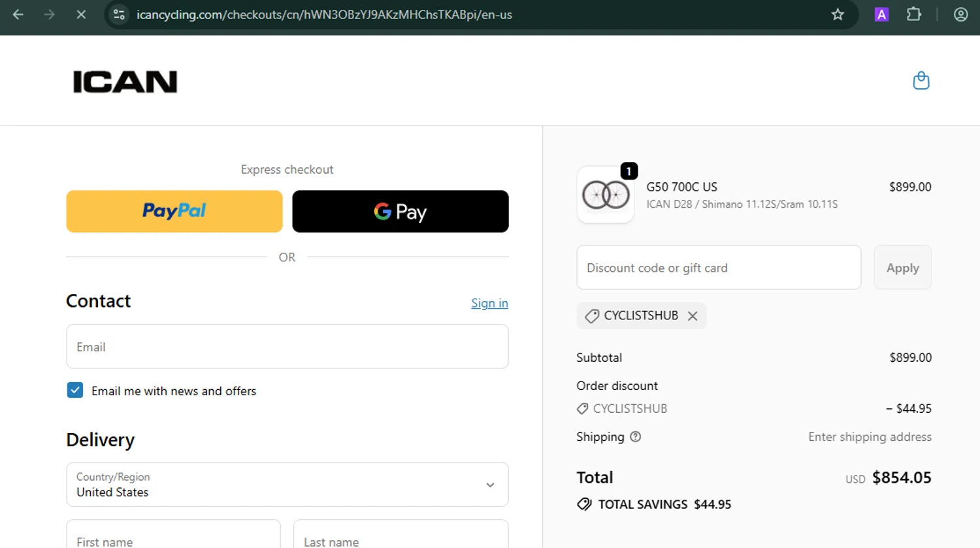Screen dimensions: 980x548
Task: Click the ICAN logo
Action: 125,82
